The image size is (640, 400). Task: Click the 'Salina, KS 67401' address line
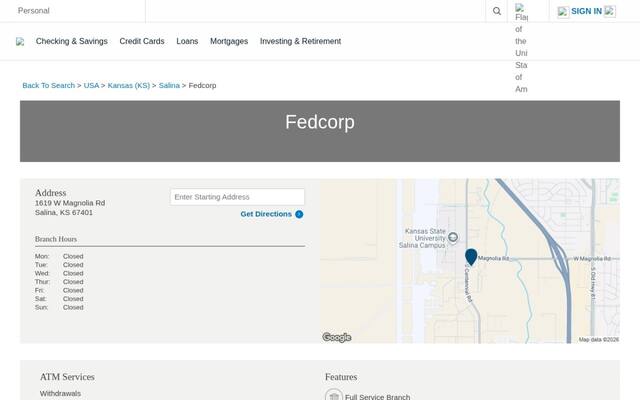point(64,212)
